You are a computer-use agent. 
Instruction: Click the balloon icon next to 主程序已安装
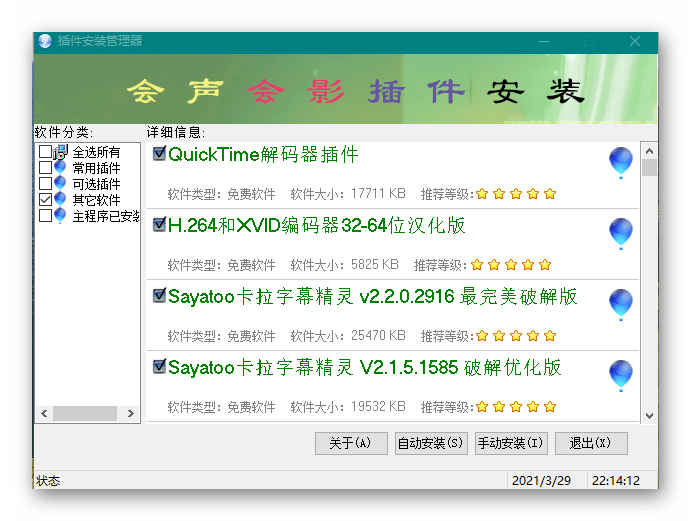[60, 216]
